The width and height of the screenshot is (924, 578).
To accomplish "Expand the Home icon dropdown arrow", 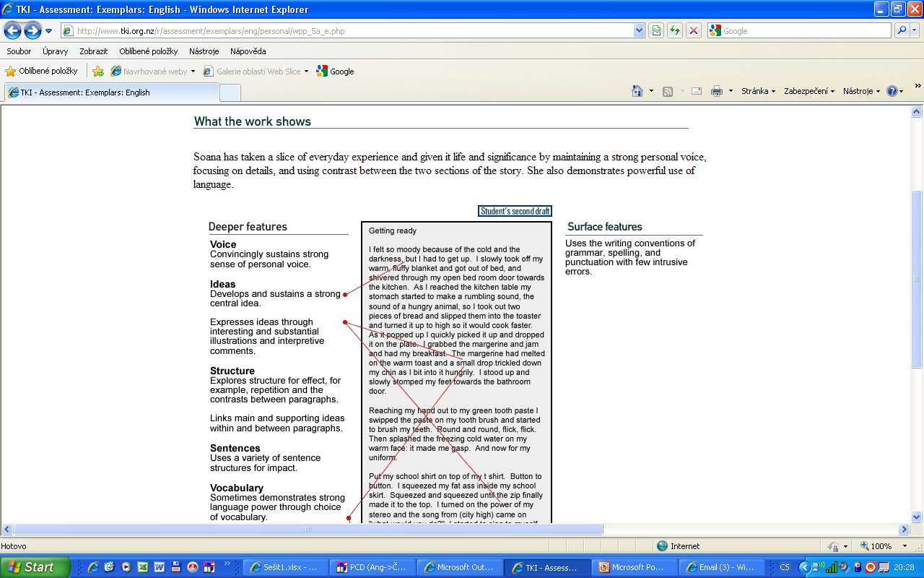I will (651, 91).
